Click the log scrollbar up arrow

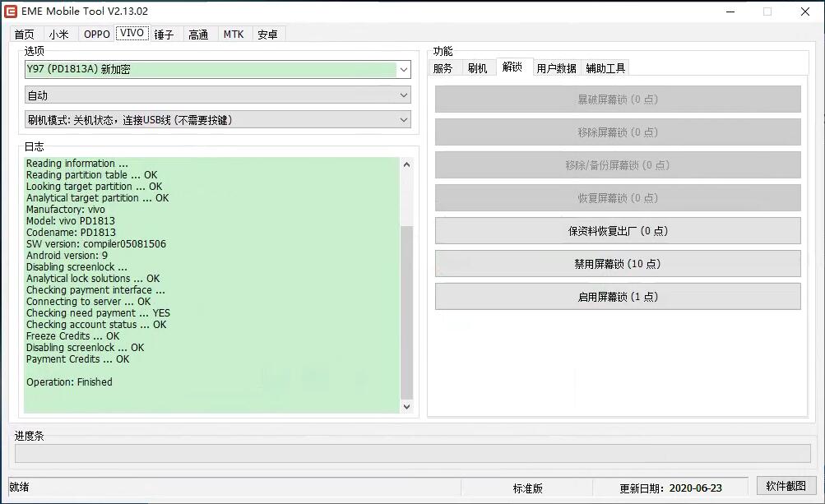pyautogui.click(x=406, y=164)
